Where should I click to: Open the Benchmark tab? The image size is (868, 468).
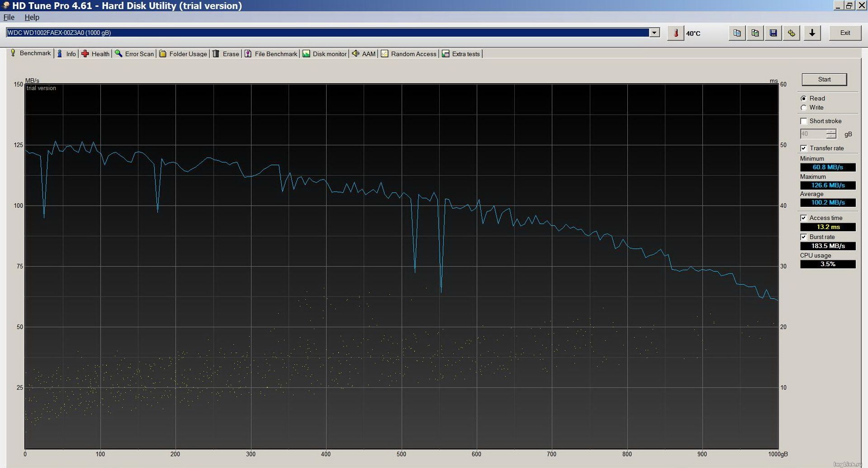(x=31, y=53)
